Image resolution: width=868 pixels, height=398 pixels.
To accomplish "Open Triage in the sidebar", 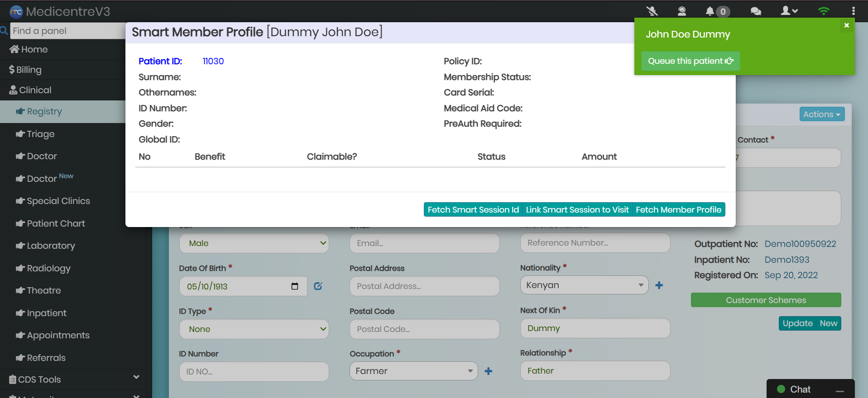I will tap(41, 134).
